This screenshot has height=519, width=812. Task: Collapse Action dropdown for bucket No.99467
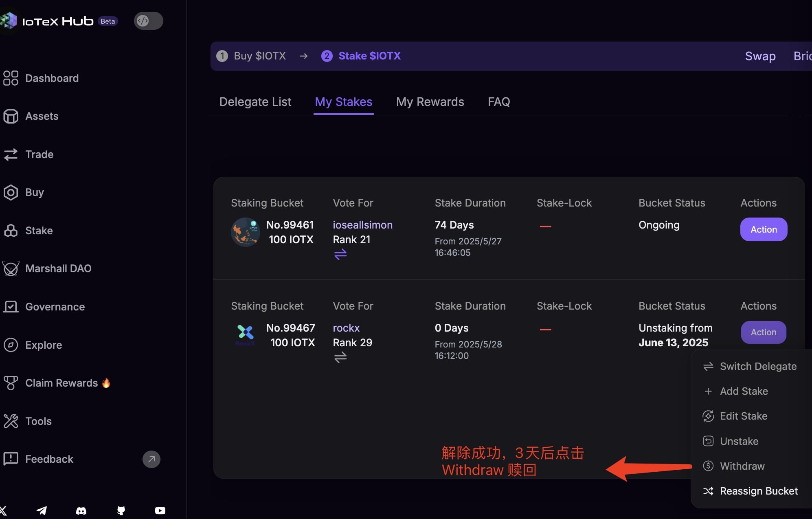click(764, 332)
